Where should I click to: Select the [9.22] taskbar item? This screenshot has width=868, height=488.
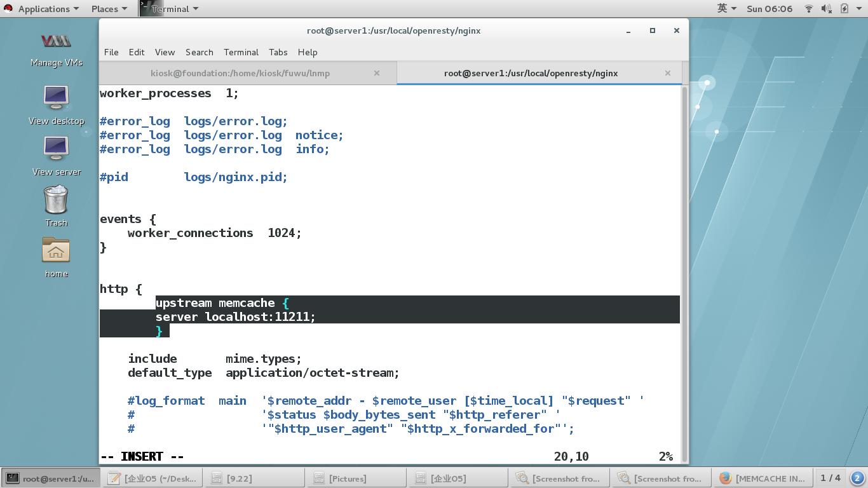[254, 478]
